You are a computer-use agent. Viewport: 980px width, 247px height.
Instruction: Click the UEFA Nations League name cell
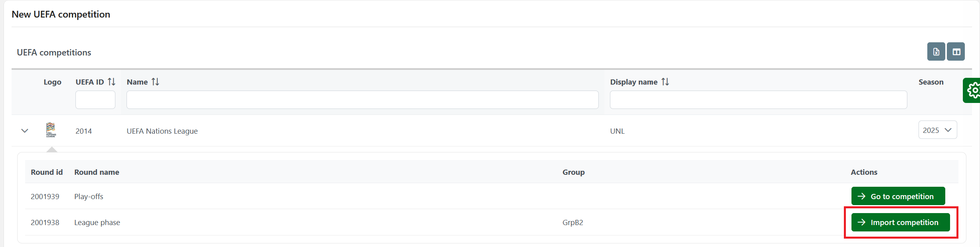pyautogui.click(x=162, y=131)
